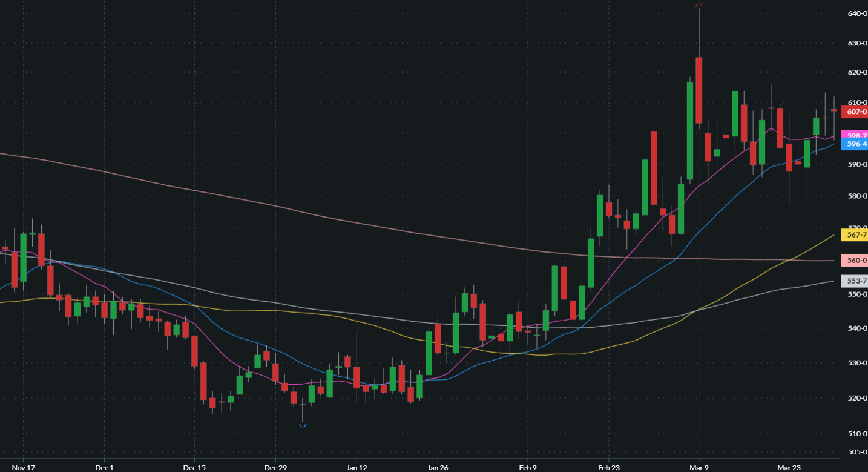
Task: Click the Feb 23 date label
Action: tap(608, 468)
